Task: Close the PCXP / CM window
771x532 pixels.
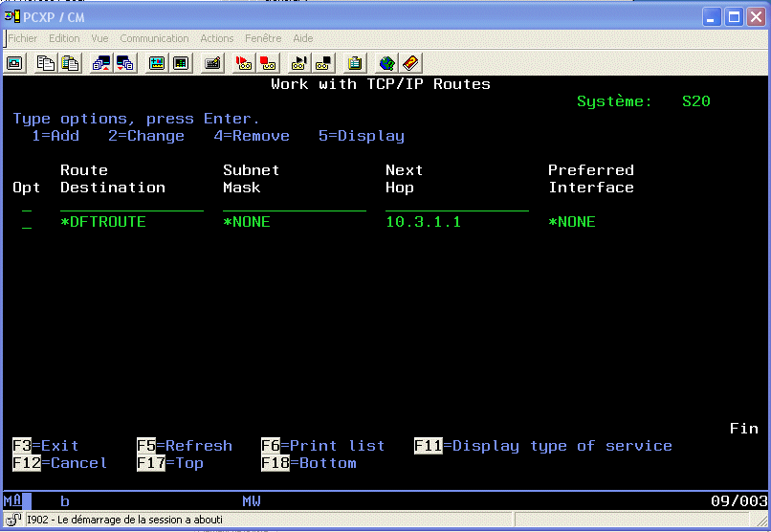Action: coord(757,17)
